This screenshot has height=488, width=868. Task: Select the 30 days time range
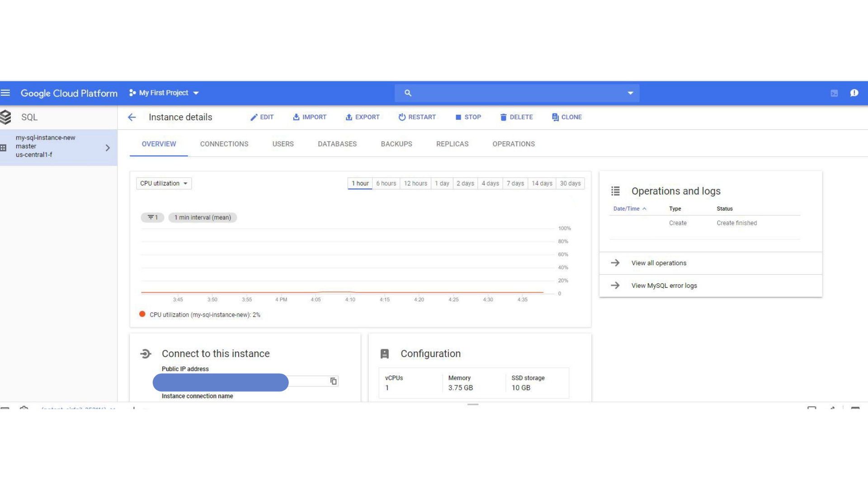click(x=570, y=183)
